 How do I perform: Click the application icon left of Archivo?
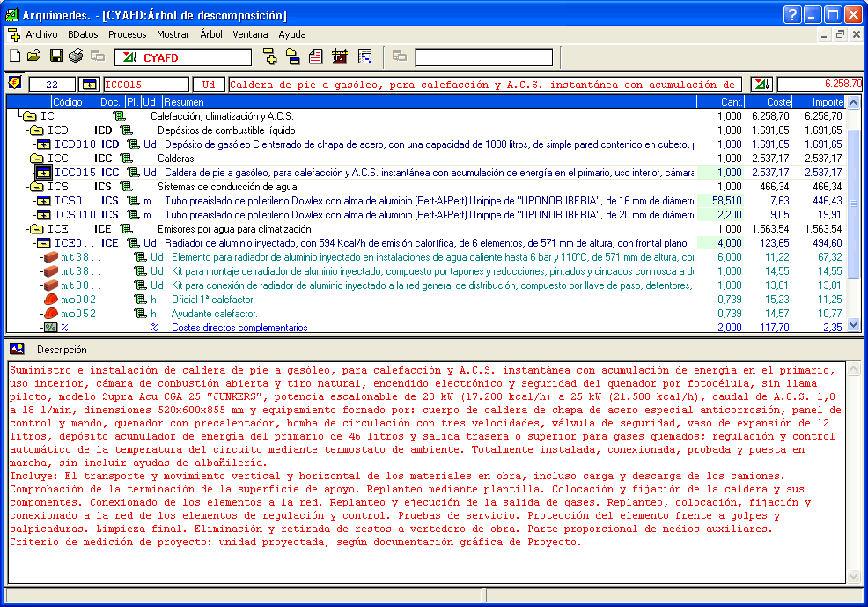point(14,34)
